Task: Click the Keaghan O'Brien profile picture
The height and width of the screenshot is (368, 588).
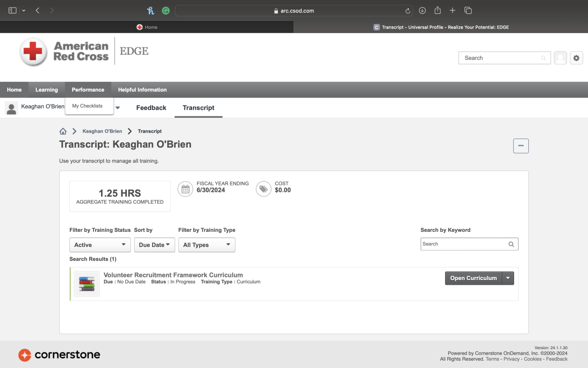Action: tap(11, 108)
